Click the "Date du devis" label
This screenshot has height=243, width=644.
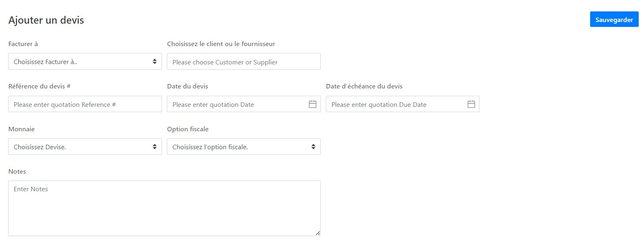[187, 86]
